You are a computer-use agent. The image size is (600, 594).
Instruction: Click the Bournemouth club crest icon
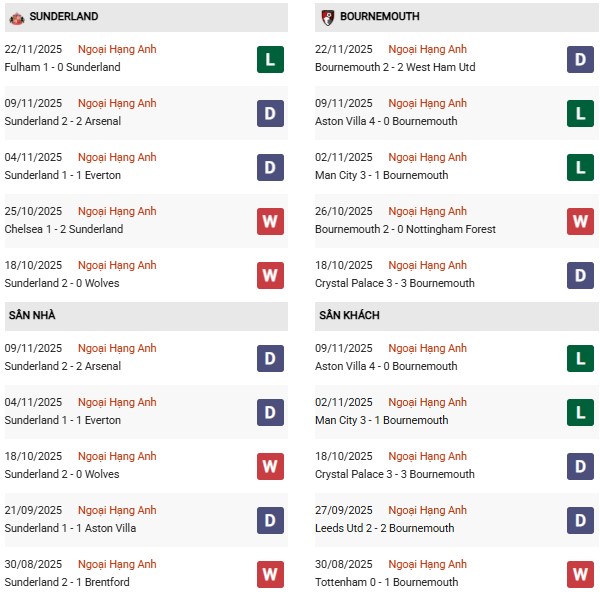point(327,17)
